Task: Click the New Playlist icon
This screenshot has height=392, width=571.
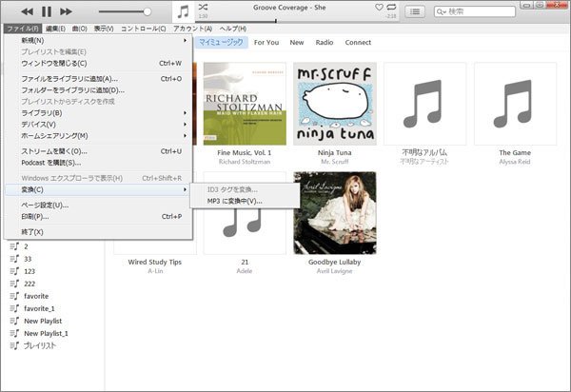Action: 14,321
